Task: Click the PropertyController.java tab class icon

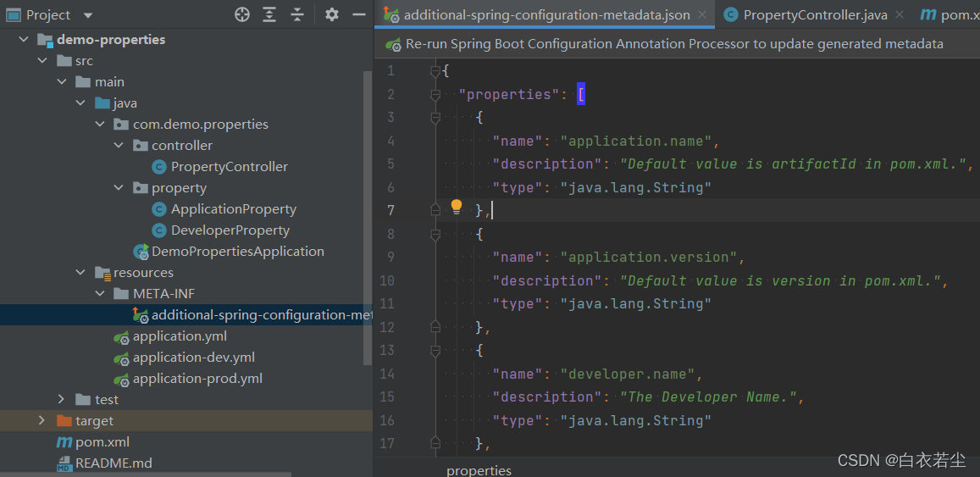Action: point(731,15)
